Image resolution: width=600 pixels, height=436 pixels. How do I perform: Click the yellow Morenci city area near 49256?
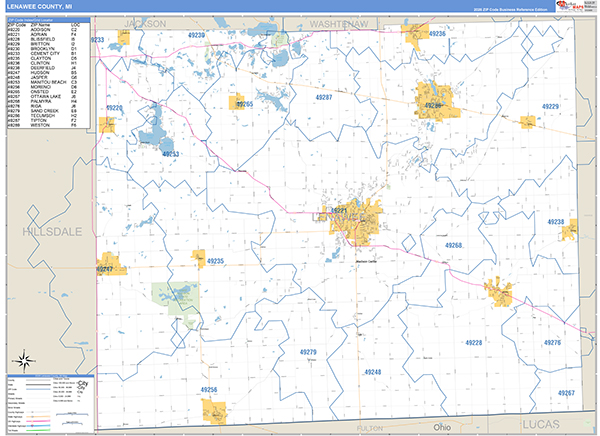tap(214, 410)
